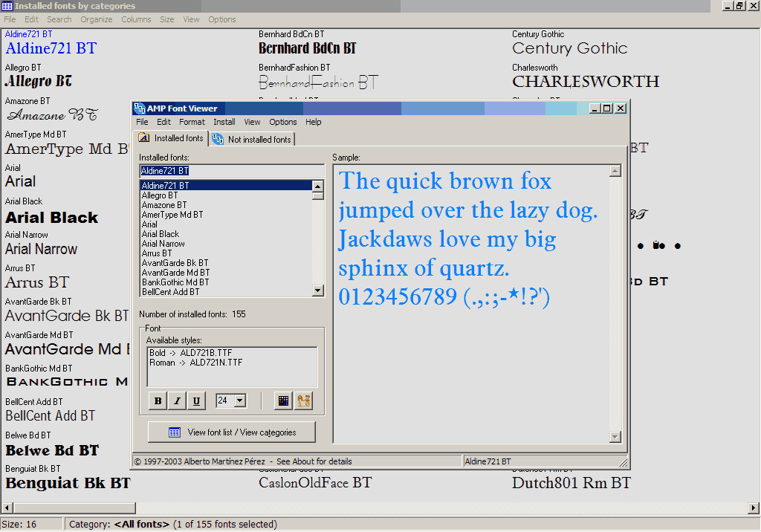Switch to Installed fonts tab
The height and width of the screenshot is (532, 761).
[x=172, y=138]
